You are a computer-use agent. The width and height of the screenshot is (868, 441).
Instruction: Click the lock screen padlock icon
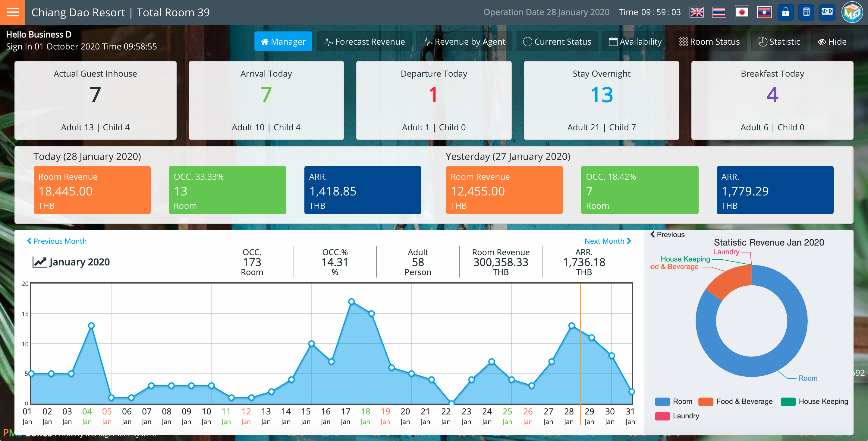pyautogui.click(x=785, y=12)
